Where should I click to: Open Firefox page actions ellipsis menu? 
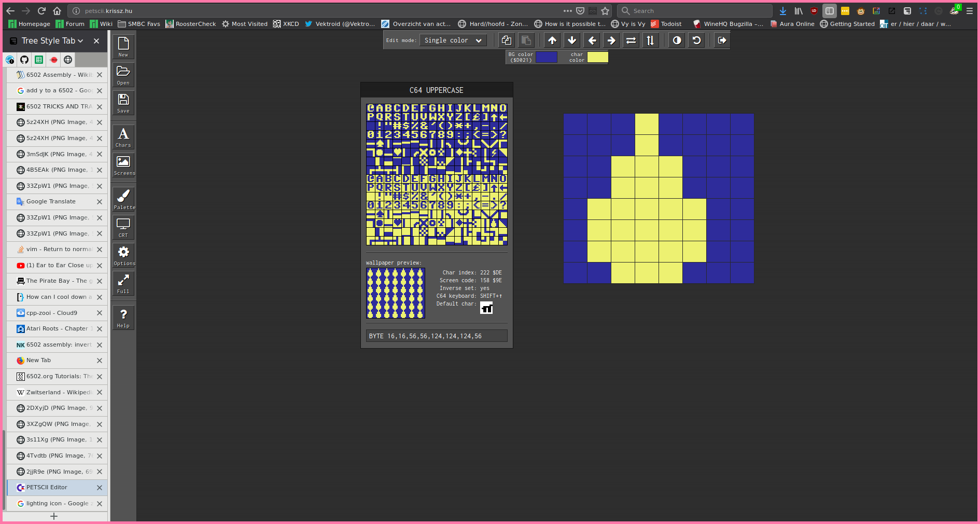[568, 11]
